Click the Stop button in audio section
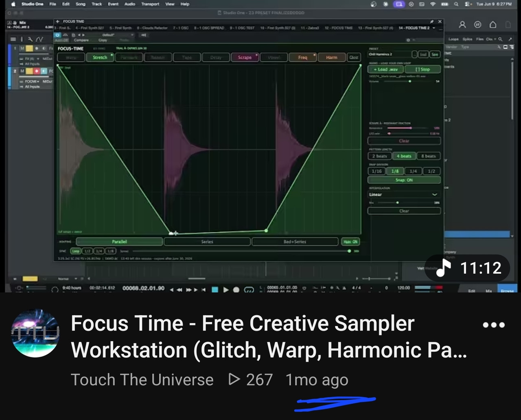 422,69
